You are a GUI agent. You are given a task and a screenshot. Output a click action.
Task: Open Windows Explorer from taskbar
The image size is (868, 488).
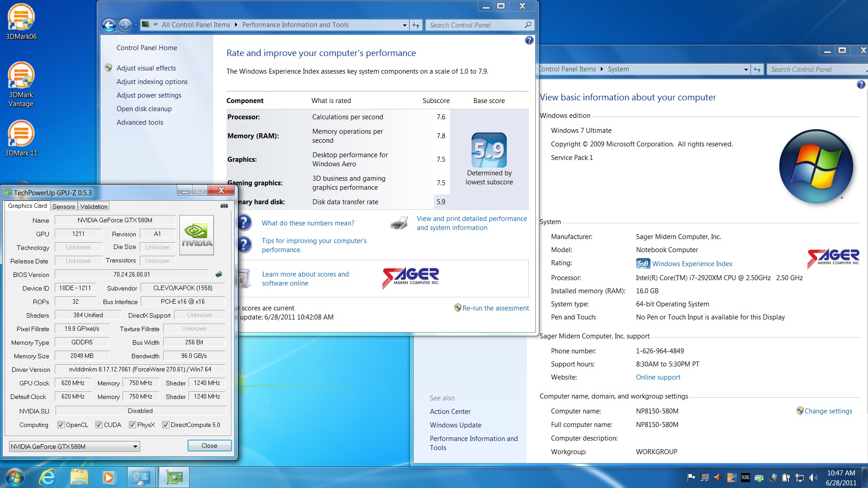79,477
